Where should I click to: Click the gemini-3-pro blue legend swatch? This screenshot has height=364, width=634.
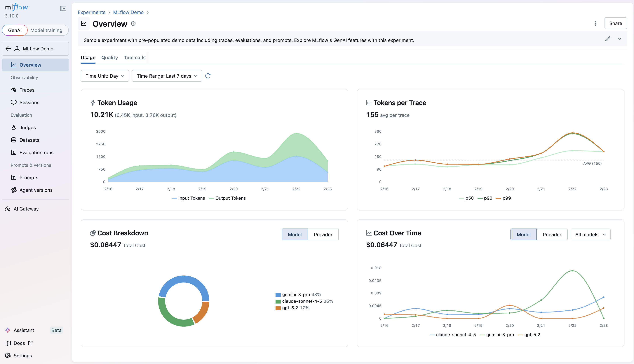(278, 295)
